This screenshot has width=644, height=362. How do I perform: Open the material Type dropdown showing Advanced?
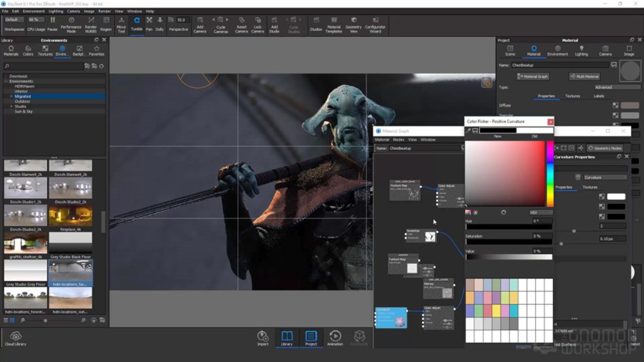[x=617, y=87]
